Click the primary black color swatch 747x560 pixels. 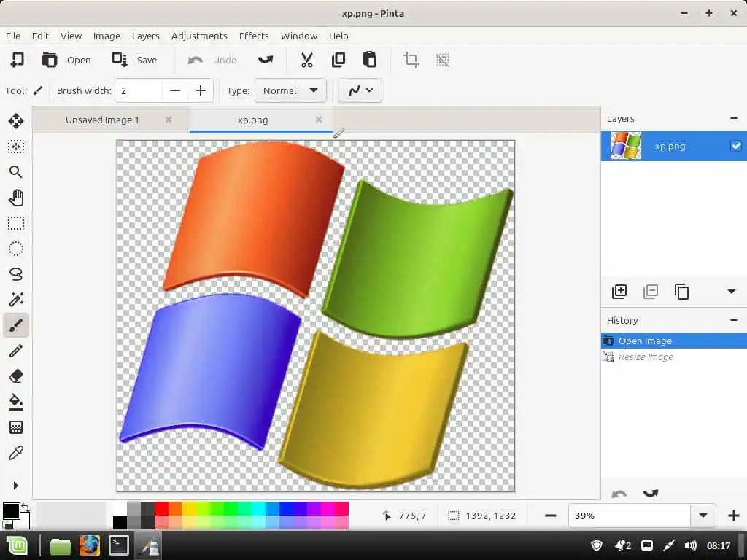[11, 511]
